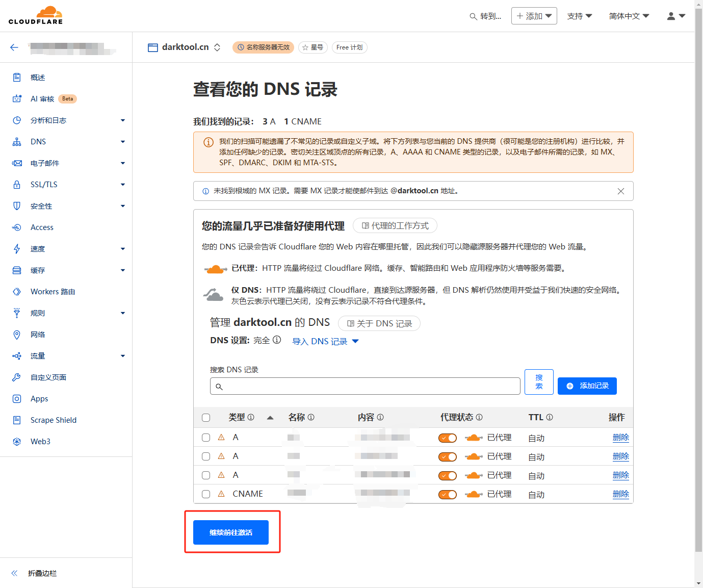Image resolution: width=703 pixels, height=588 pixels.
Task: Click the 电子邮件 envelope icon
Action: 17,163
